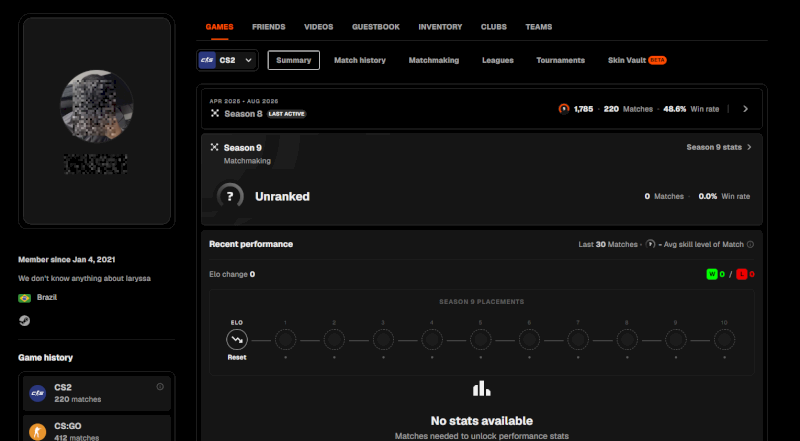Open Season 9 stats link
Screen dimensions: 800x441
[x=719, y=147]
